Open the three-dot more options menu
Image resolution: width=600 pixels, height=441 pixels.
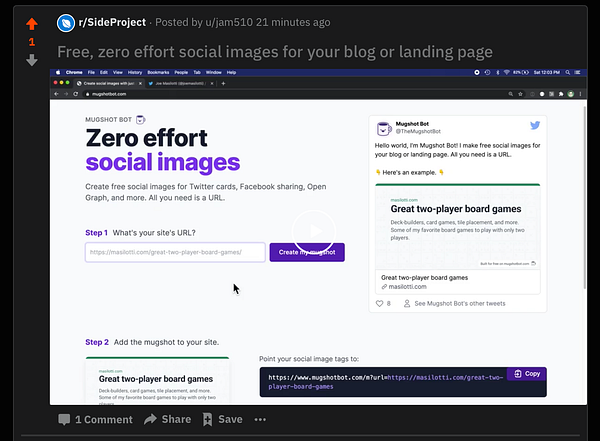click(260, 420)
